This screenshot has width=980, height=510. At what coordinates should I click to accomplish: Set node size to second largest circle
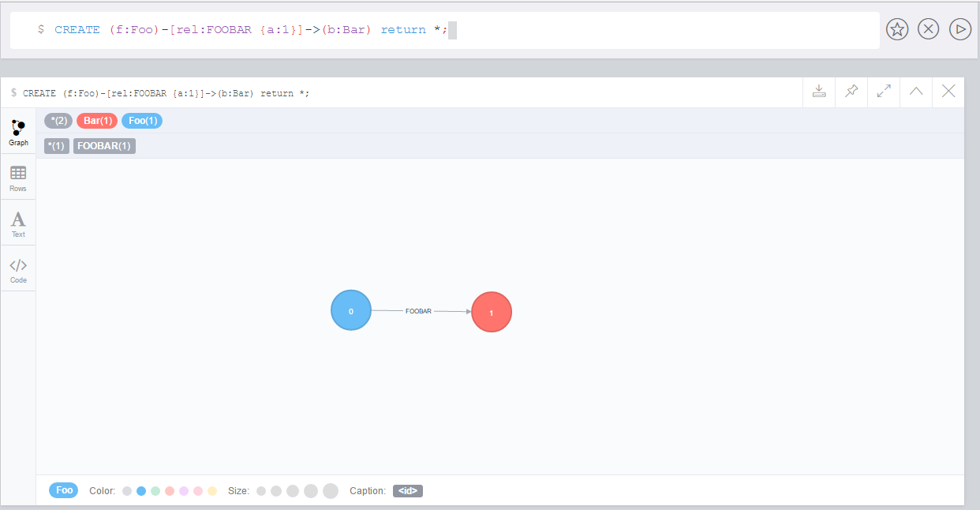tap(311, 491)
